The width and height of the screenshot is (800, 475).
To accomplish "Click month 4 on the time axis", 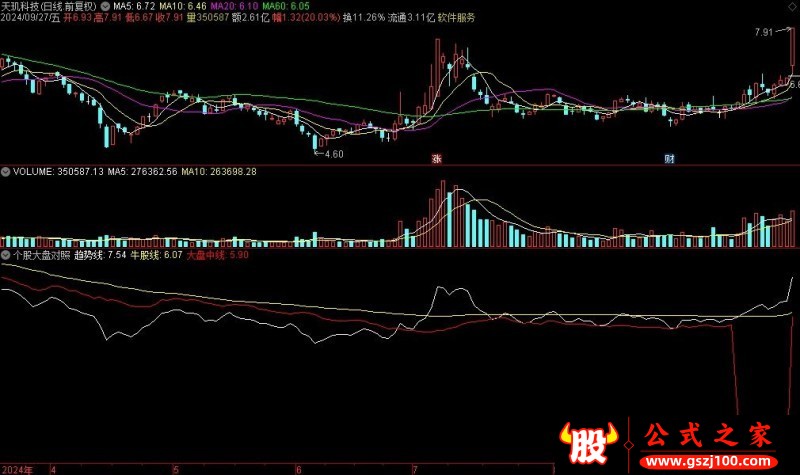I will tap(54, 469).
